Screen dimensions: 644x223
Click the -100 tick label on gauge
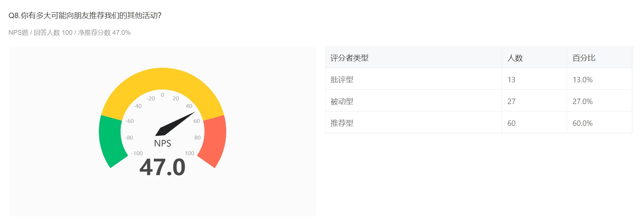tap(137, 153)
